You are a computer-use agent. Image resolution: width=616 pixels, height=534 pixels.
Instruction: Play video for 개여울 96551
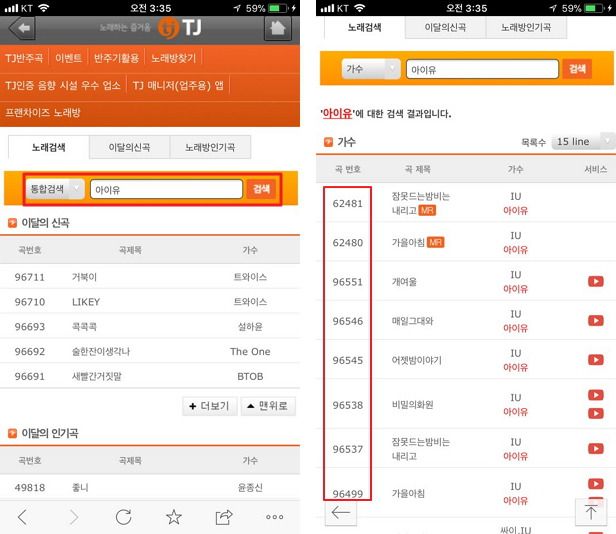tap(596, 281)
